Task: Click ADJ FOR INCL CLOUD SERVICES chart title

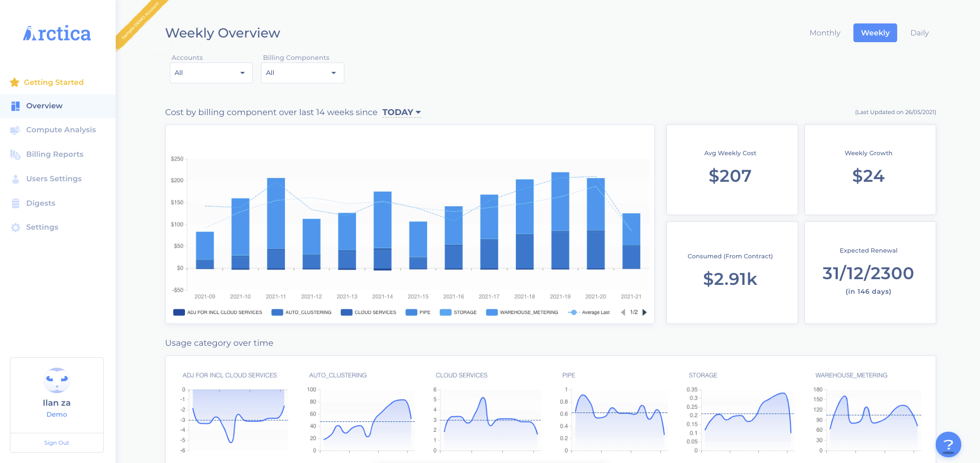Action: click(x=230, y=376)
